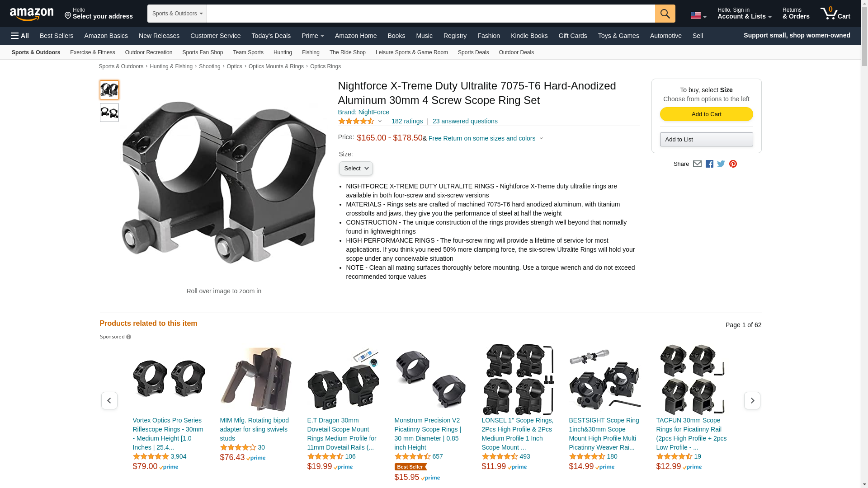Go to Amazon logo home

tap(32, 14)
